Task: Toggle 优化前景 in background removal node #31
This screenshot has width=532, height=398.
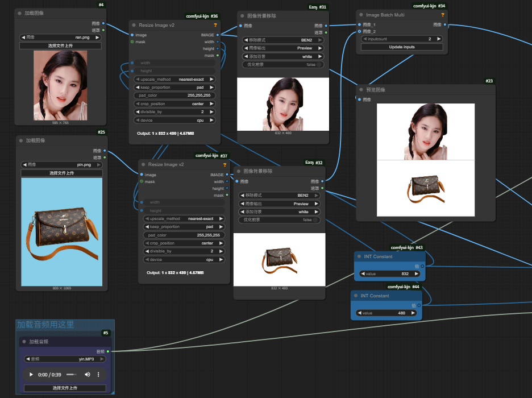Action: click(283, 65)
